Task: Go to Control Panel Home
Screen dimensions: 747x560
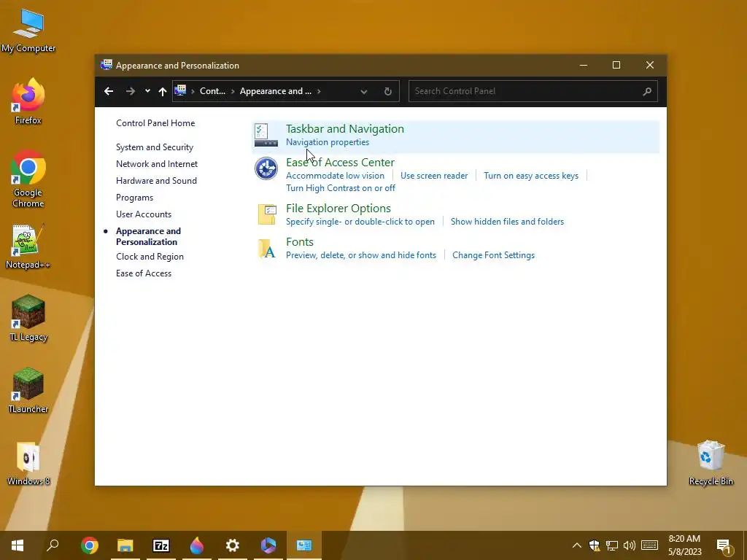Action: (x=155, y=122)
